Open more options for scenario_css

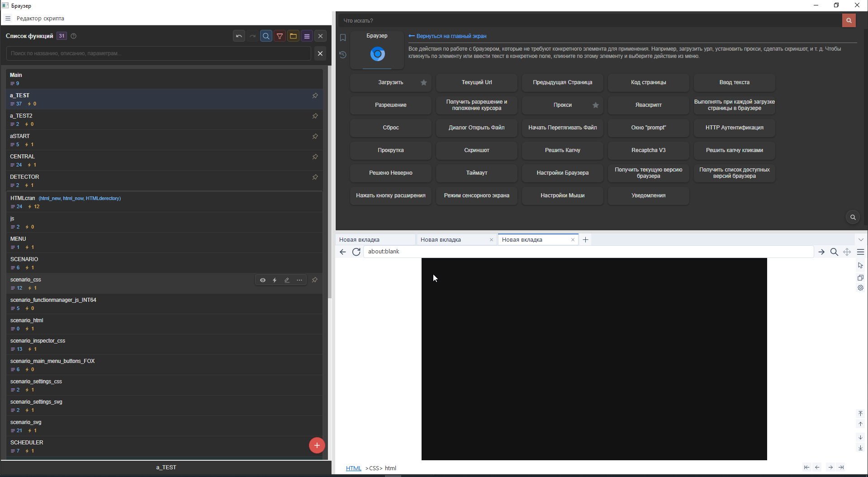(x=299, y=280)
